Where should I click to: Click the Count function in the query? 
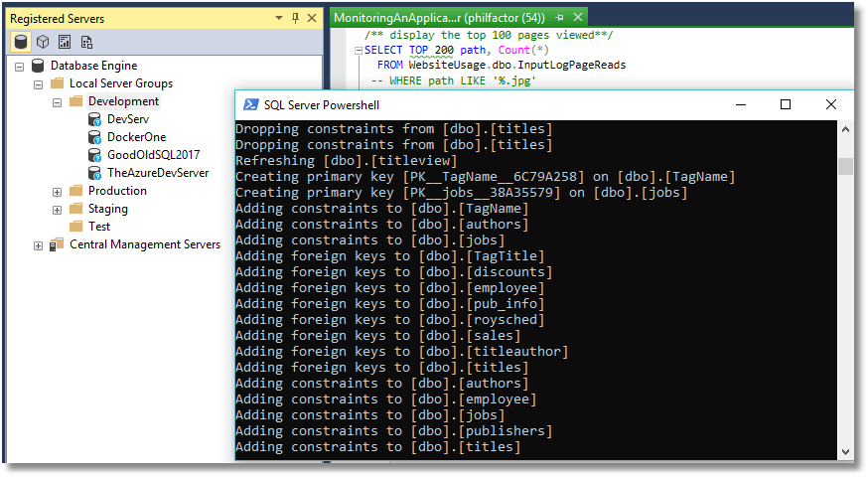pos(513,50)
